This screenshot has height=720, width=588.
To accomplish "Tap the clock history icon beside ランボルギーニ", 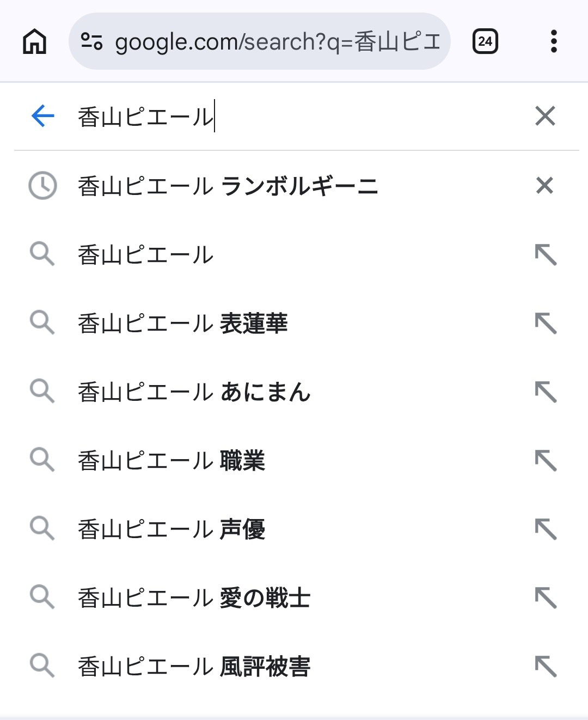I will [x=42, y=186].
